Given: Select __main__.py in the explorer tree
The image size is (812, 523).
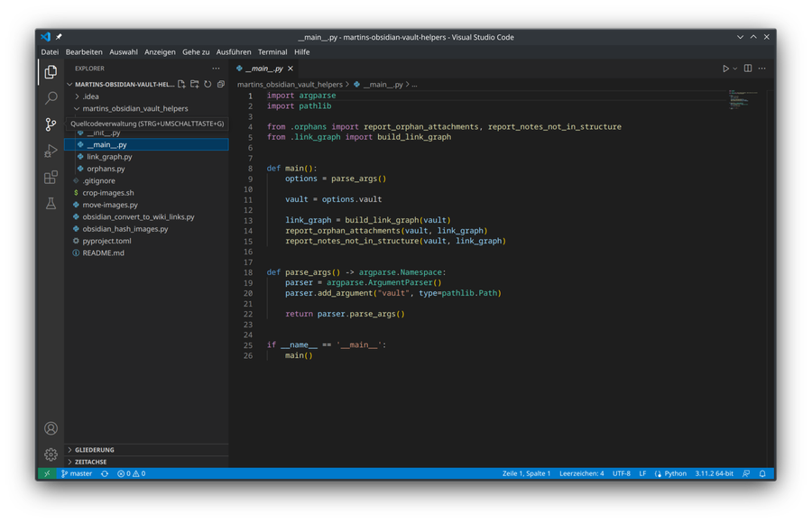Looking at the screenshot, I should pos(146,144).
